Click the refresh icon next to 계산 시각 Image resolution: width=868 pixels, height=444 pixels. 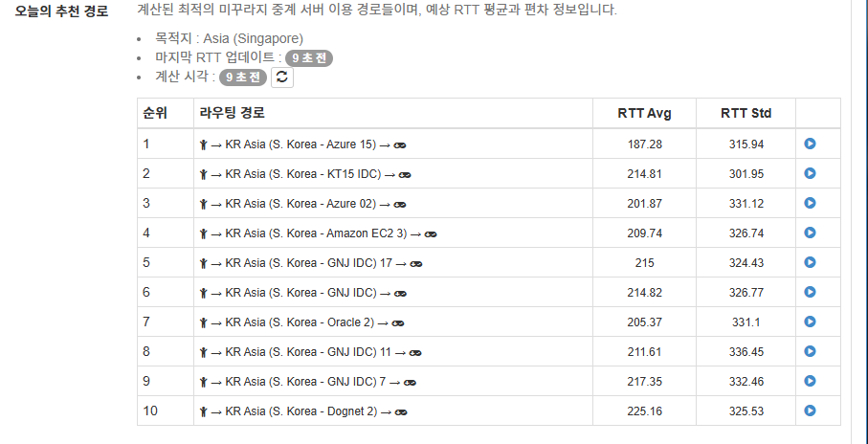pyautogui.click(x=282, y=78)
